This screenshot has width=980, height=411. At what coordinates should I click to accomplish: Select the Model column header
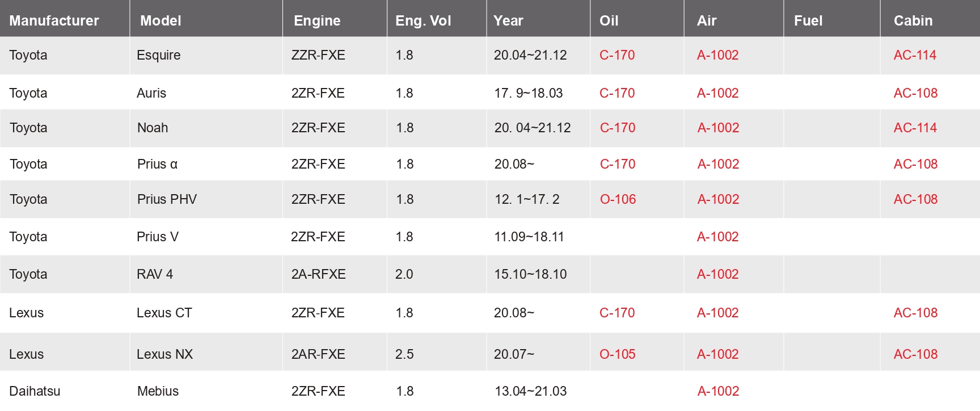tap(160, 21)
